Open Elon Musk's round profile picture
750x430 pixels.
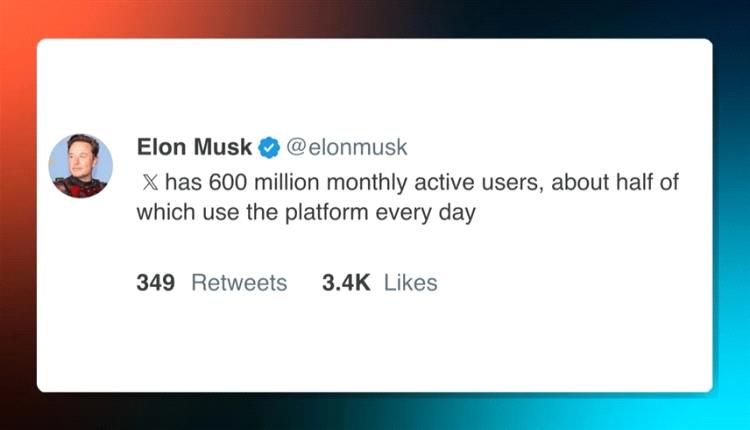[81, 165]
